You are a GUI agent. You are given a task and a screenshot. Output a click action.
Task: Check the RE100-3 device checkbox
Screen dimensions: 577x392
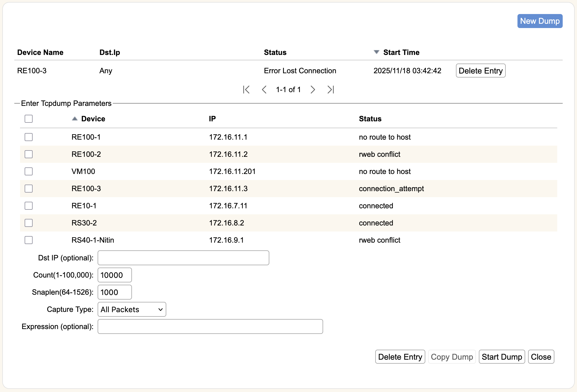pyautogui.click(x=29, y=189)
